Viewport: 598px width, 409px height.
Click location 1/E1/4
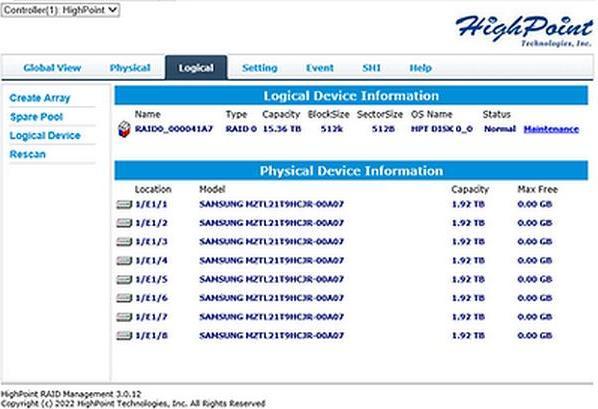pyautogui.click(x=151, y=261)
